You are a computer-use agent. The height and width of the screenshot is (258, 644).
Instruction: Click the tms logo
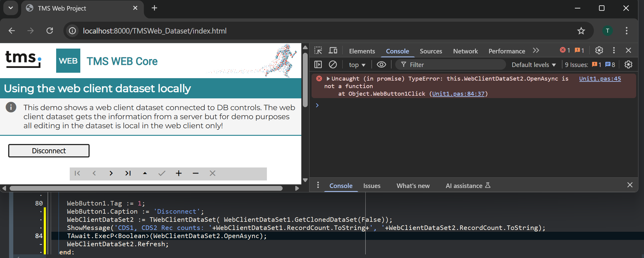coord(23,59)
